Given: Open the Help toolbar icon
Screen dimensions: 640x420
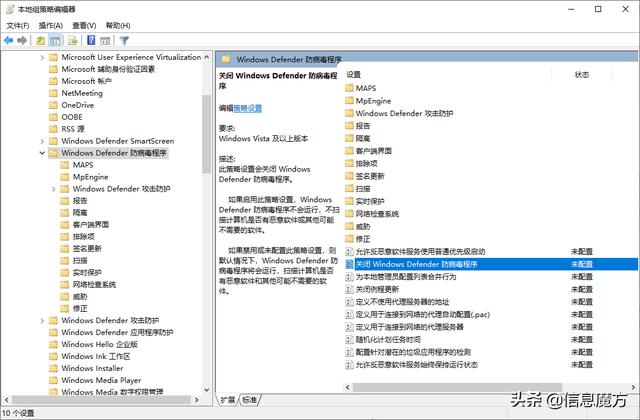Looking at the screenshot, I should (x=91, y=40).
